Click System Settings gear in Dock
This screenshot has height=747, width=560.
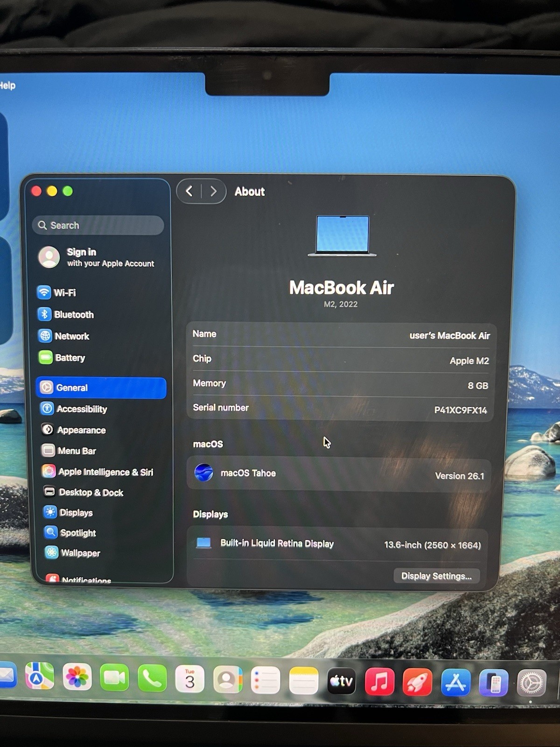pyautogui.click(x=532, y=684)
